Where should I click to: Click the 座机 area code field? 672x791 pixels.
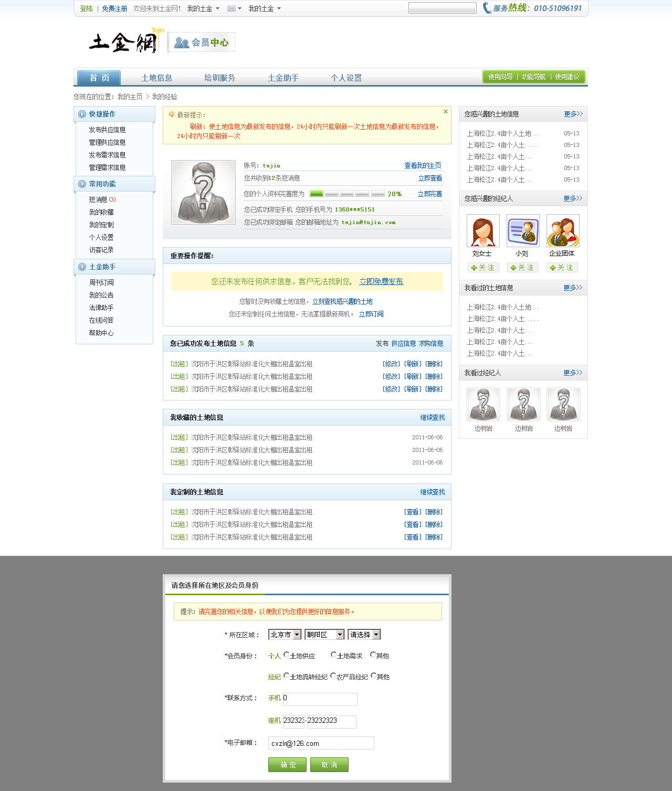[293, 722]
